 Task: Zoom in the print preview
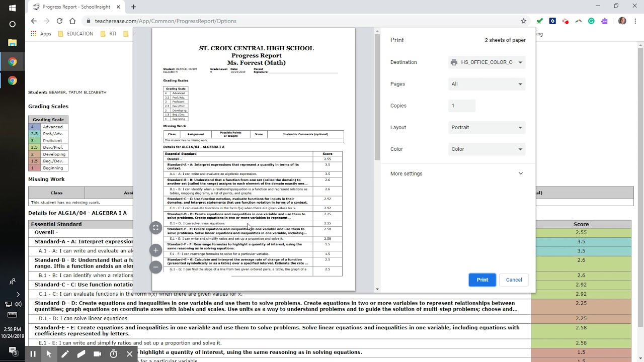(156, 250)
